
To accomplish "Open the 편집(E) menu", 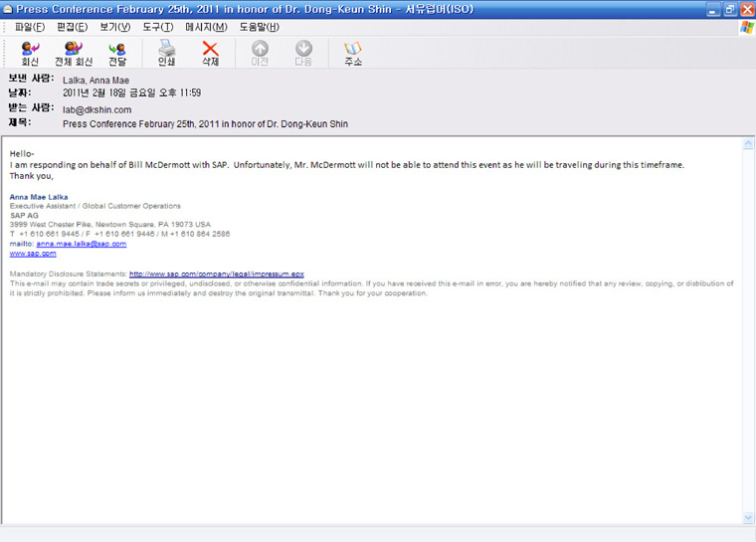I will (x=72, y=26).
